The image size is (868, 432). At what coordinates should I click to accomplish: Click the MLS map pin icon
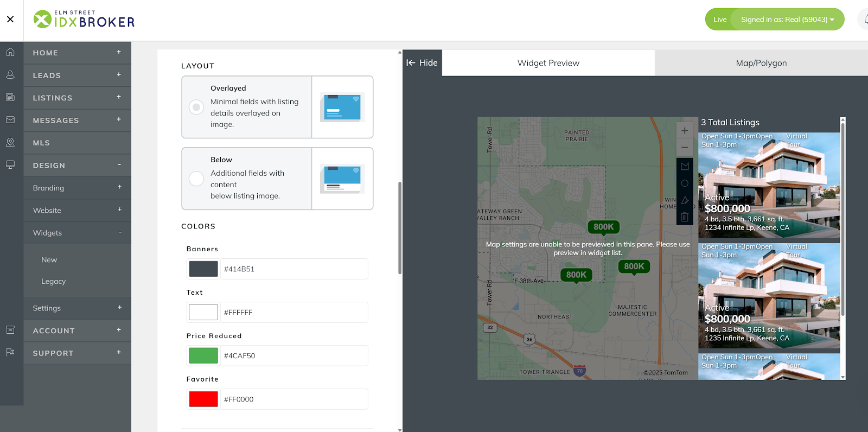(x=10, y=142)
